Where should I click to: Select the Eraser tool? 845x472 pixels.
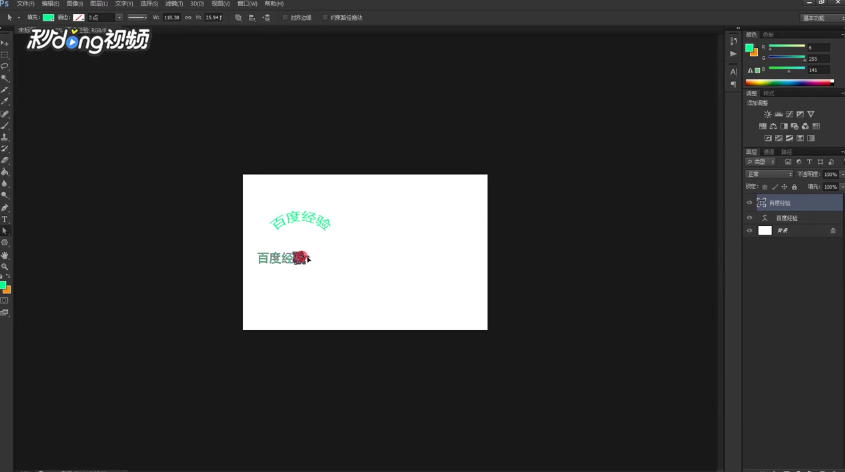pos(5,161)
